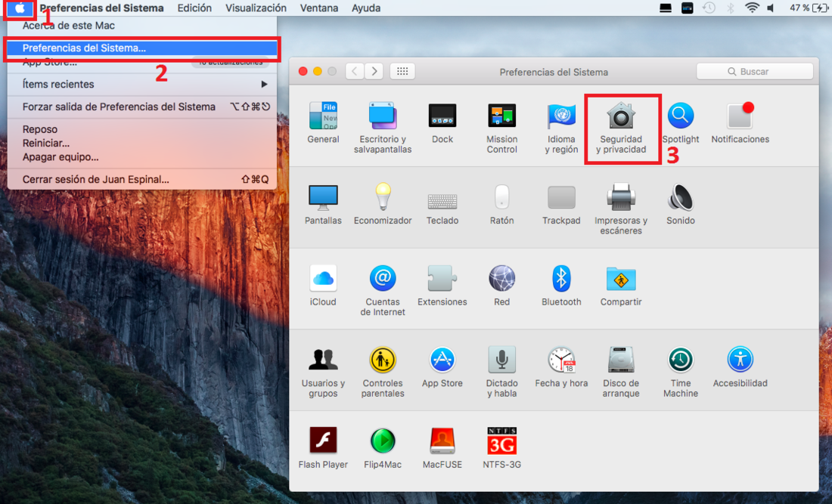The height and width of the screenshot is (504, 832).
Task: Open Flash Player preferences
Action: pos(323,448)
